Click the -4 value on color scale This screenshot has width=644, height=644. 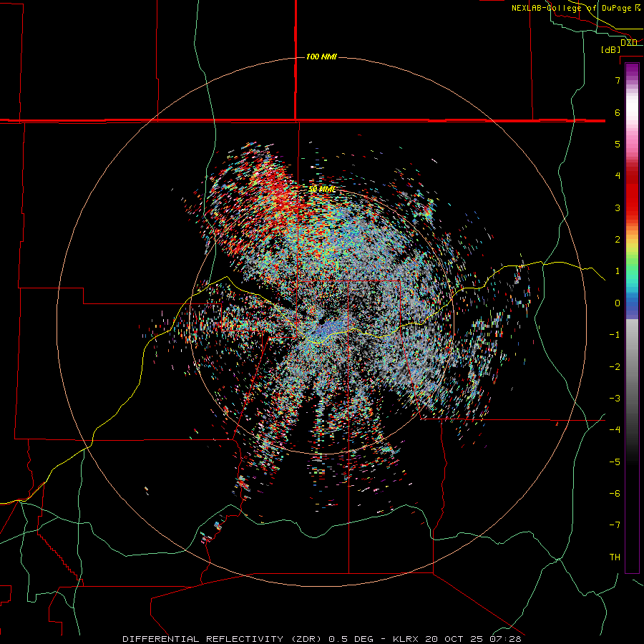click(615, 430)
